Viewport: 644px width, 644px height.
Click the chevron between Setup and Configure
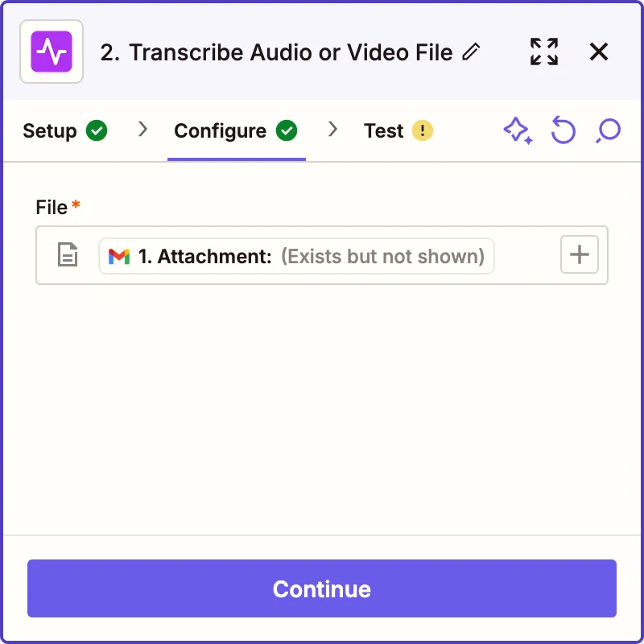click(x=143, y=130)
